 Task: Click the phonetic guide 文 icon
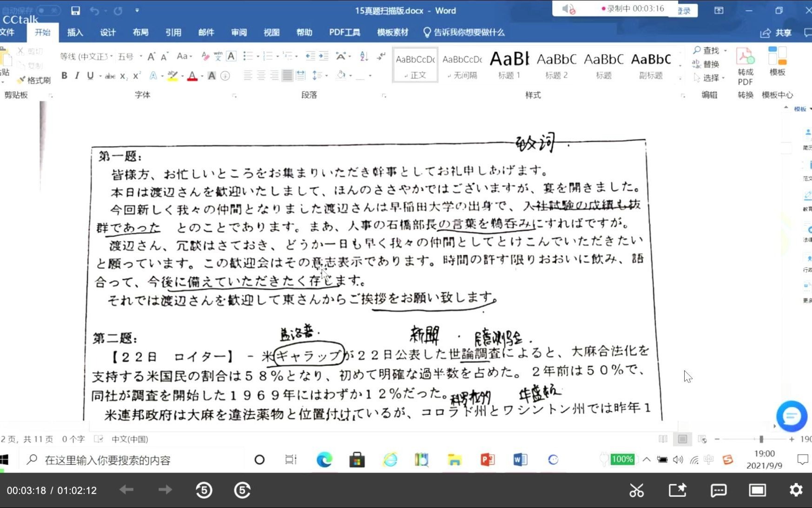[x=218, y=56]
